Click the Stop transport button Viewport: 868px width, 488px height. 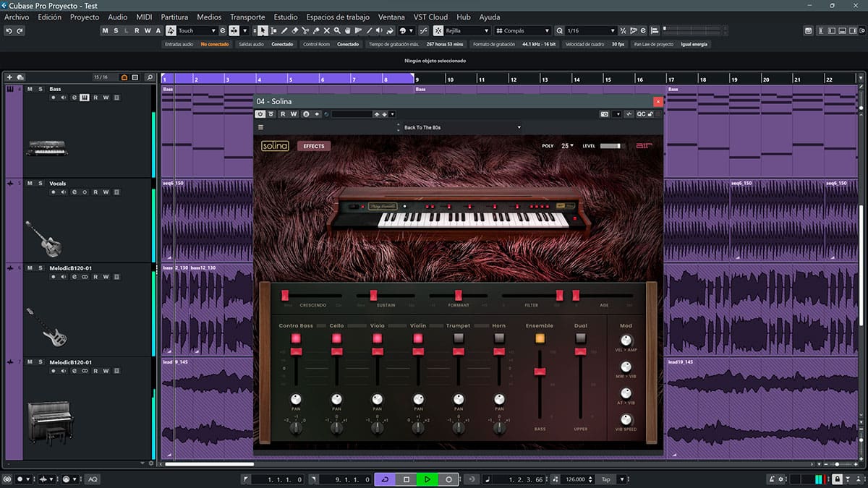(407, 479)
